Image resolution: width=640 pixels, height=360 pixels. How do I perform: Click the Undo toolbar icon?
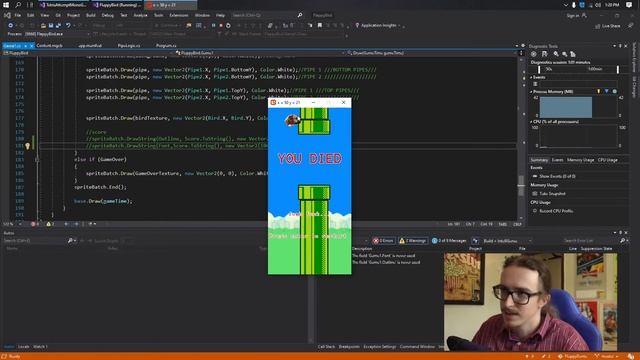(68, 25)
